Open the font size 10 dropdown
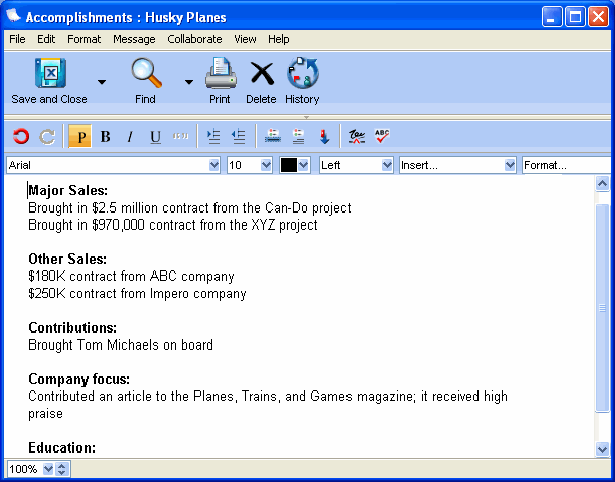The width and height of the screenshot is (615, 482). click(x=266, y=165)
